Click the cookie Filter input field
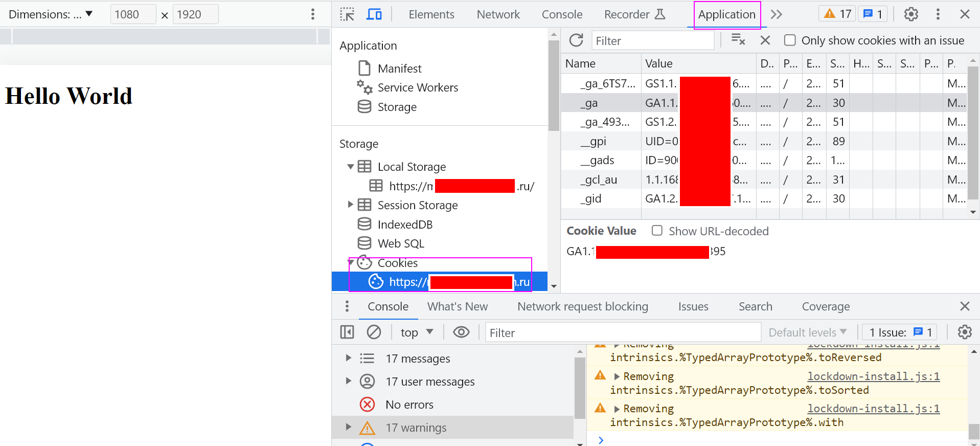 652,40
